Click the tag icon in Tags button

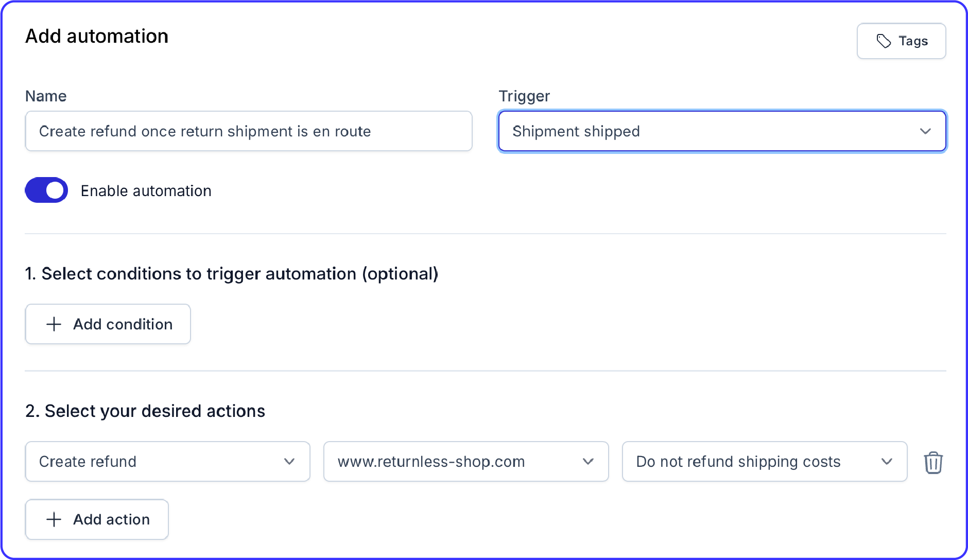(x=884, y=41)
